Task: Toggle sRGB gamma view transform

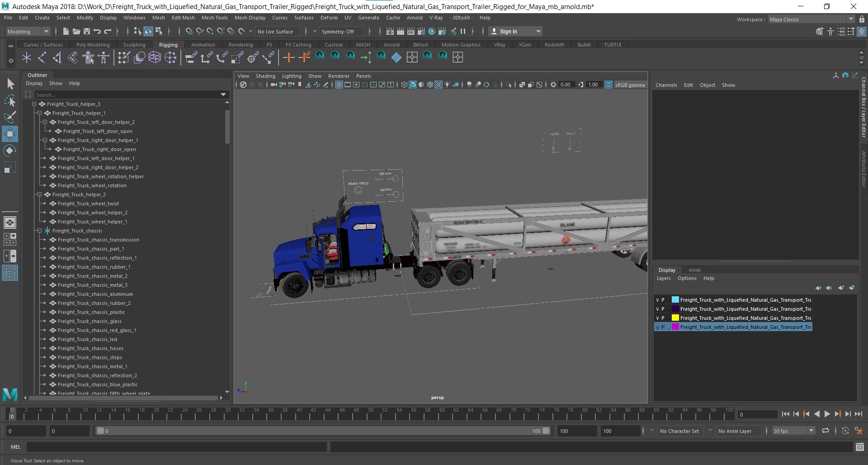Action: pyautogui.click(x=609, y=85)
